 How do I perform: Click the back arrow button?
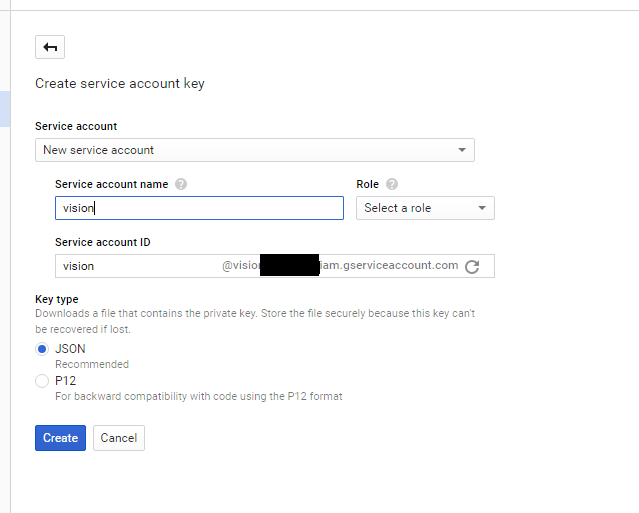click(x=50, y=47)
